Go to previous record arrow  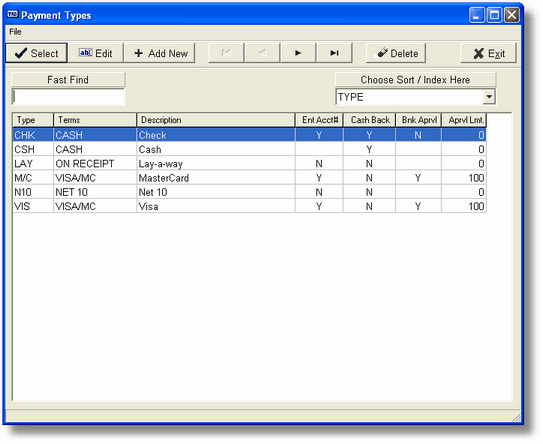[x=262, y=53]
